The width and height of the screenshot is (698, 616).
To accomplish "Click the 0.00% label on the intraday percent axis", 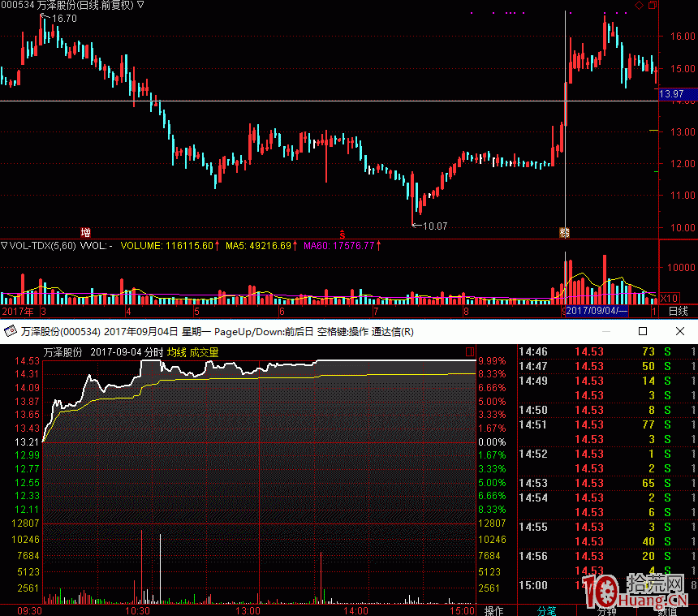I will 492,442.
